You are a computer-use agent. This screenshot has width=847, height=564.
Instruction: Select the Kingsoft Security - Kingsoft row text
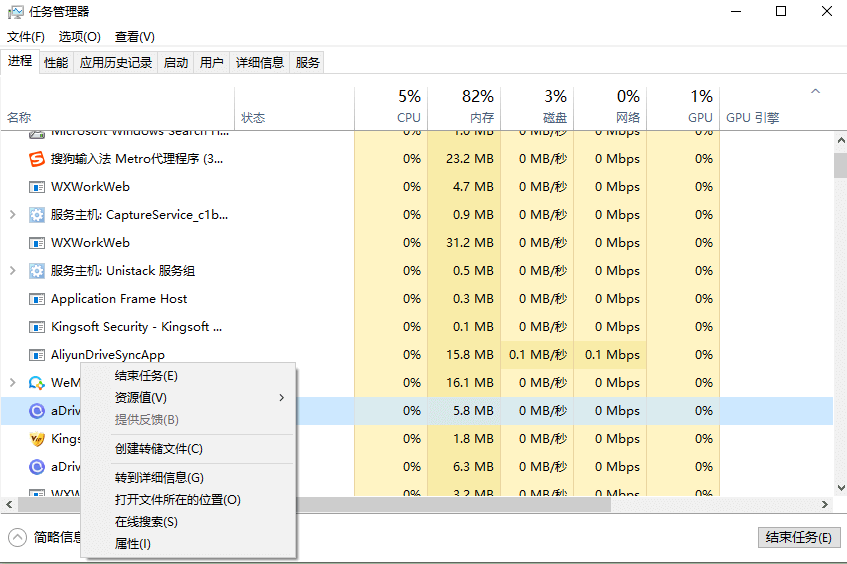[x=136, y=327]
